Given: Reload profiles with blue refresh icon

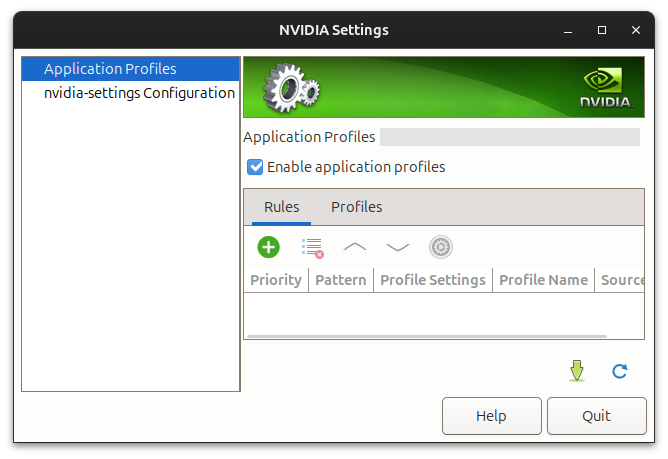Looking at the screenshot, I should point(619,371).
